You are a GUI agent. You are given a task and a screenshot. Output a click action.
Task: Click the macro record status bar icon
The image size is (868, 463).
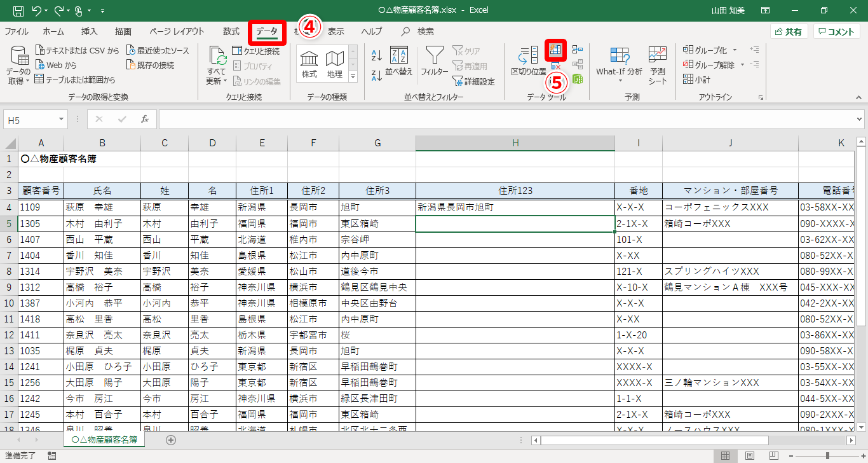pos(51,455)
